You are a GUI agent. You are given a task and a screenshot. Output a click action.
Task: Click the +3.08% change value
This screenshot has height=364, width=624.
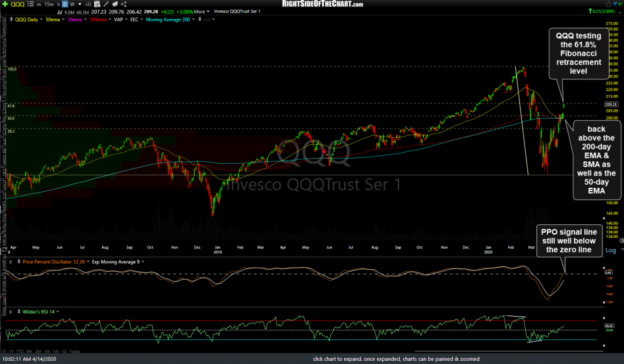(x=185, y=12)
